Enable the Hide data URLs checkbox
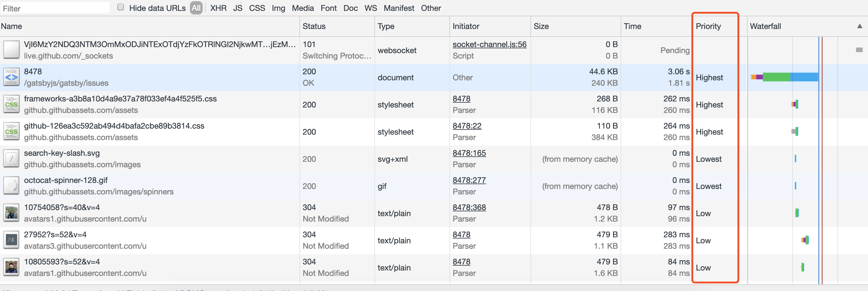 121,8
